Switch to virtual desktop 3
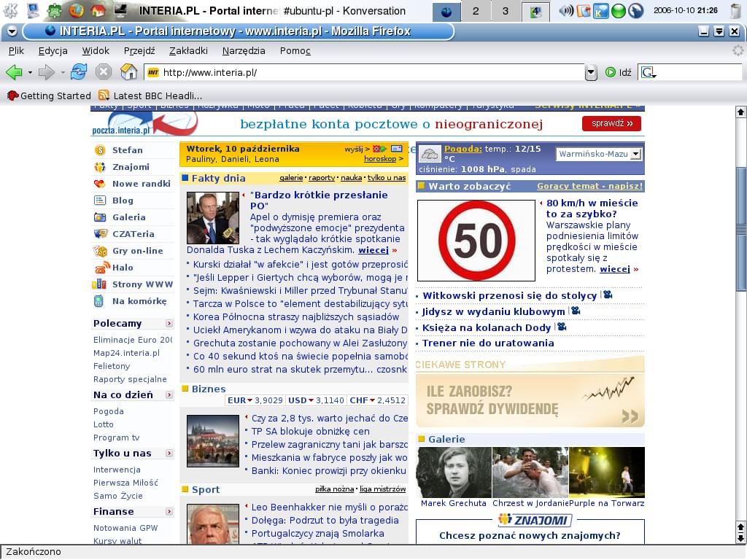The image size is (747, 560). tap(505, 11)
